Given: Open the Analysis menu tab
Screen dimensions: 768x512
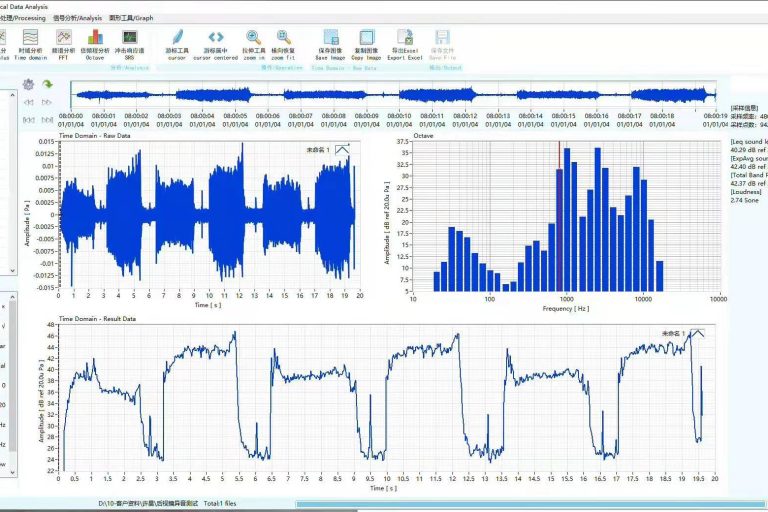Looking at the screenshot, I should [76, 18].
